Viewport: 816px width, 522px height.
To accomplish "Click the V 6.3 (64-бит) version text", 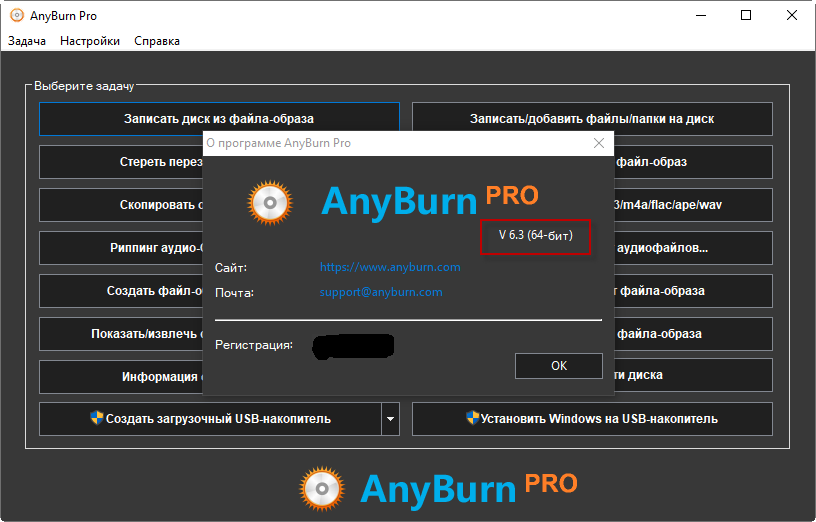I will 536,235.
